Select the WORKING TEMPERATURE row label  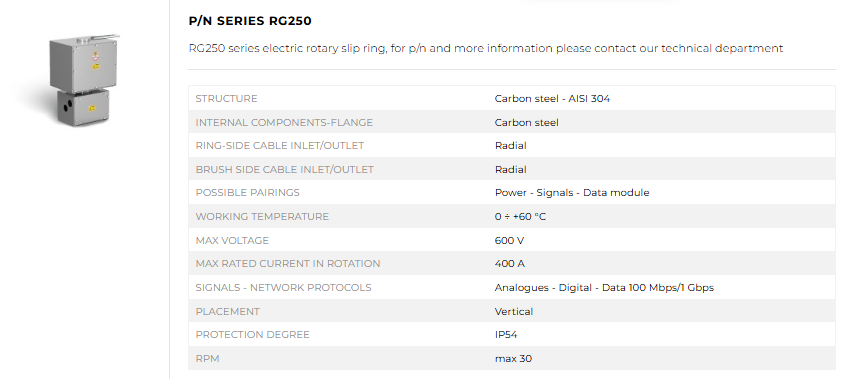tap(262, 216)
